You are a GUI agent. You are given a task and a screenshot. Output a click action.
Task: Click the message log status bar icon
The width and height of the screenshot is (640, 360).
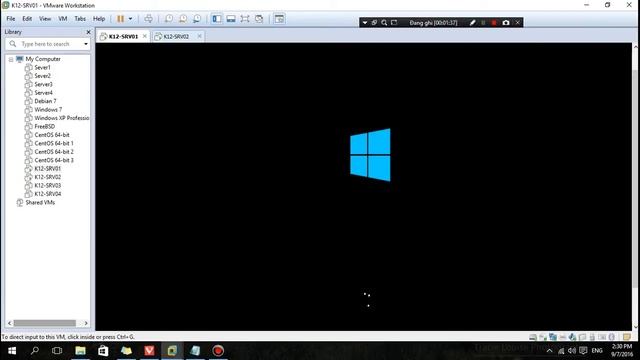point(627,337)
